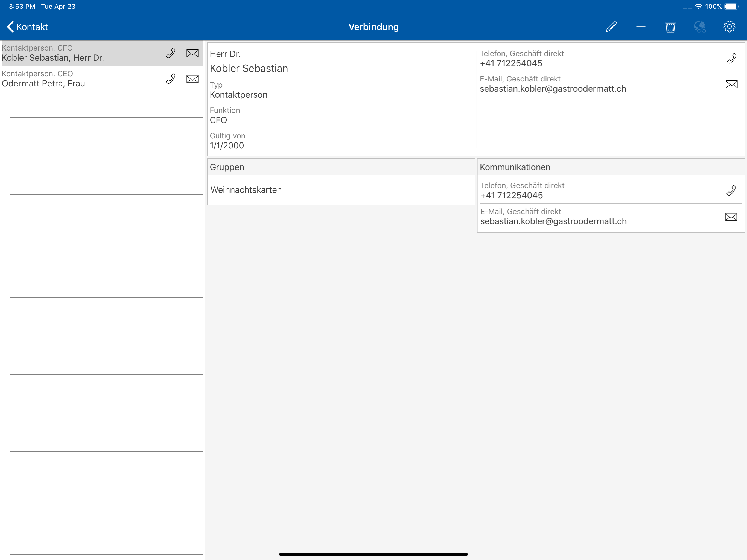The image size is (747, 560).
Task: Open the Weihnachtskarten group
Action: point(341,190)
